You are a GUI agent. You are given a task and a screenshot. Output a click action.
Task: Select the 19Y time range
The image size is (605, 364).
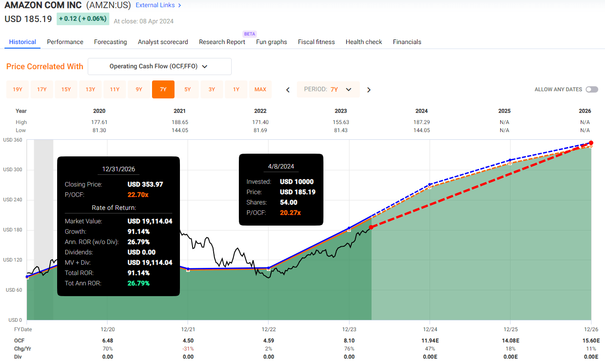coord(18,89)
